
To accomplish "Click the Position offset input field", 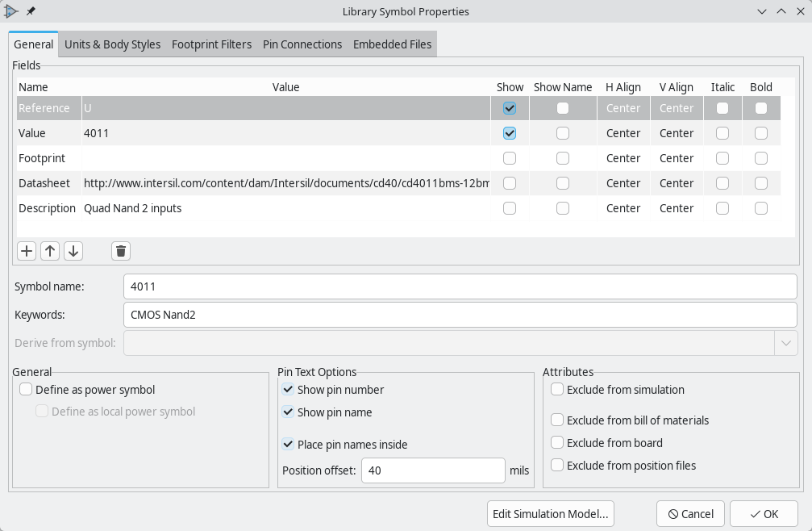I will [x=433, y=470].
